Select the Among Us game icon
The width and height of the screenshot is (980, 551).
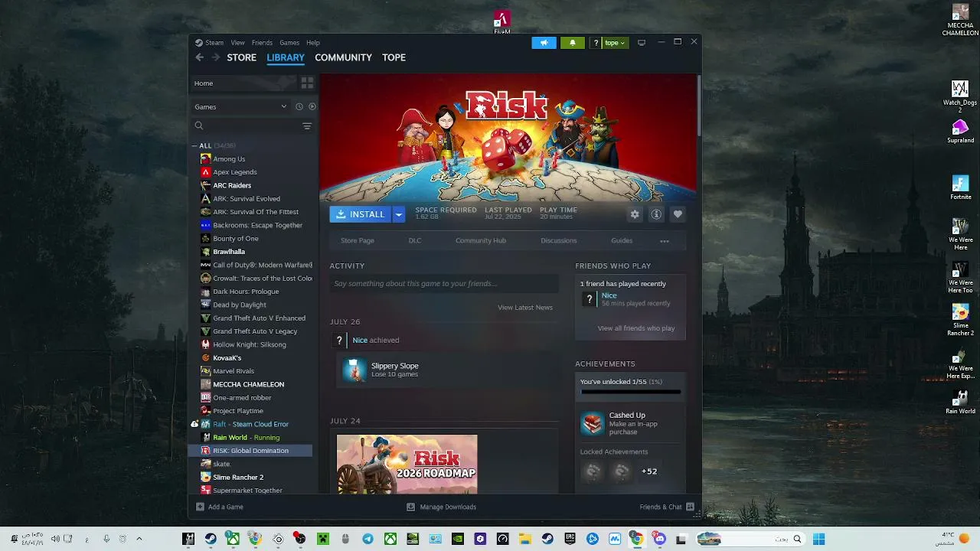[205, 158]
